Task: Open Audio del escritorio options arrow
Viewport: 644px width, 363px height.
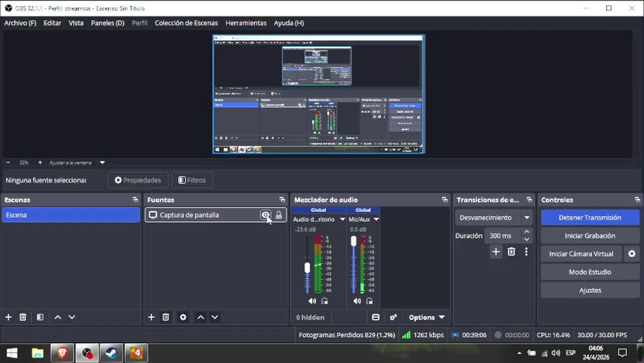Action: coord(343,219)
